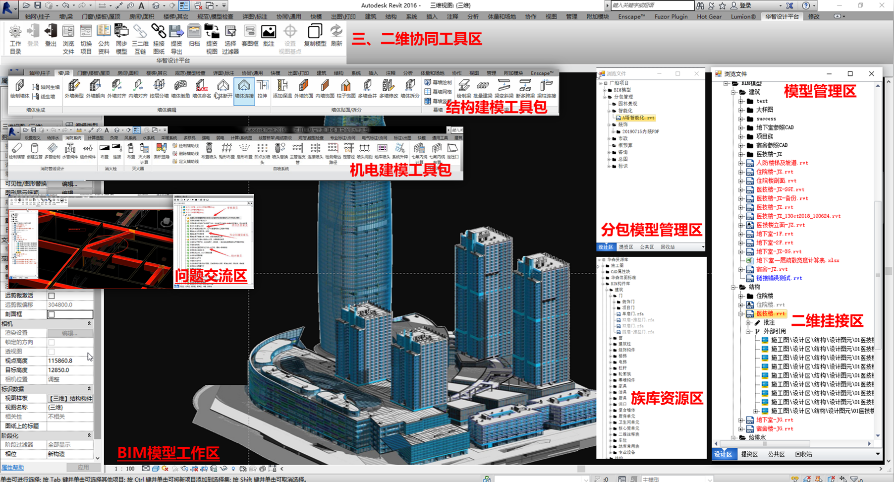
Task: Click the 工作目录 gear icon
Action: pos(15,32)
